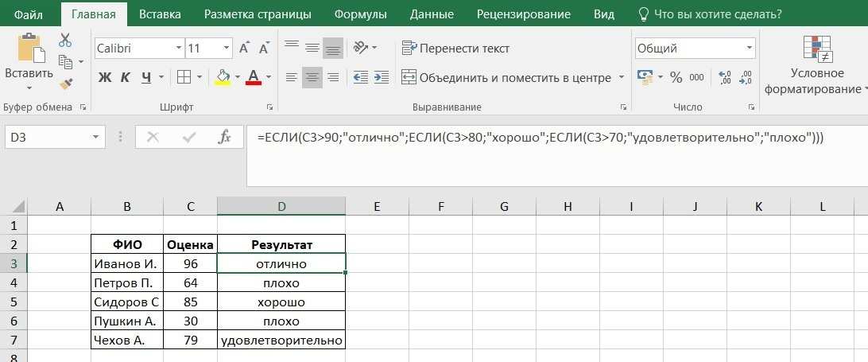
Task: Open fill color dropdown arrow
Action: pyautogui.click(x=238, y=77)
